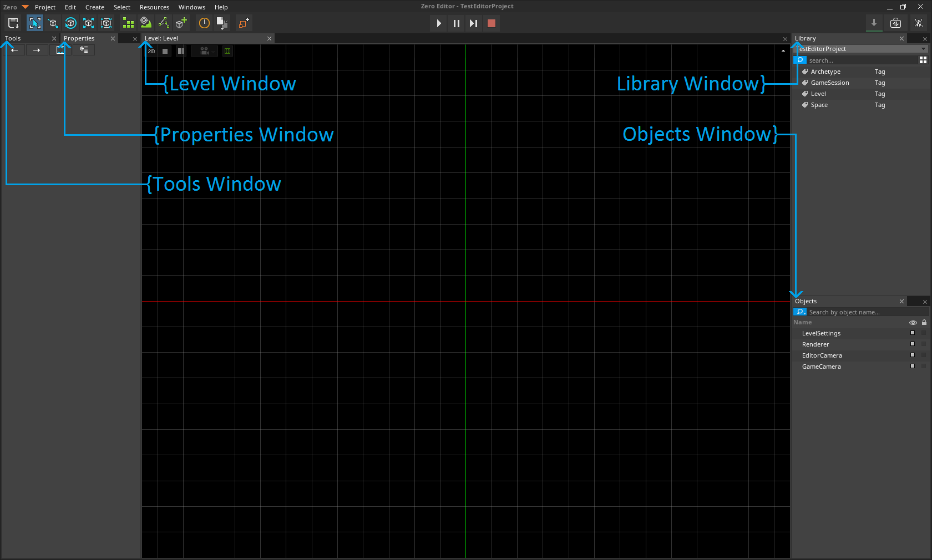Screen dimensions: 932x560
Task: Click the green tile grid icon
Action: tap(128, 23)
